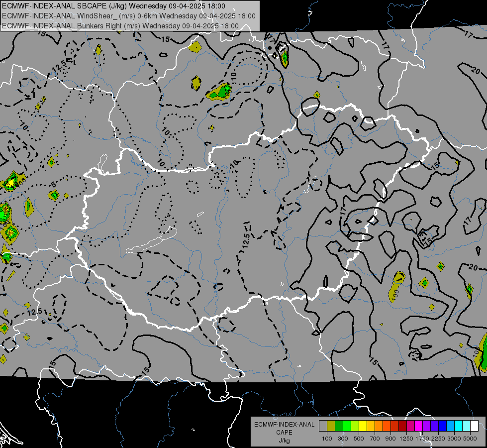Click the dotted contour label 5 on map

pyautogui.click(x=54, y=185)
